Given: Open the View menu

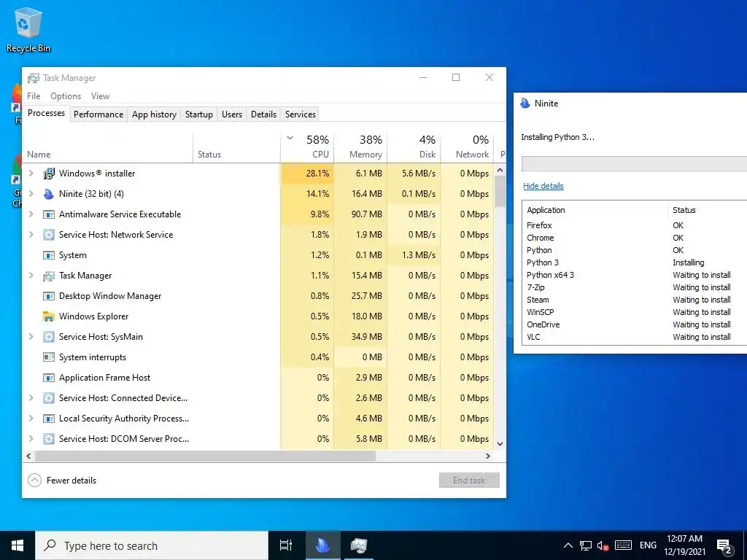Looking at the screenshot, I should [x=100, y=96].
